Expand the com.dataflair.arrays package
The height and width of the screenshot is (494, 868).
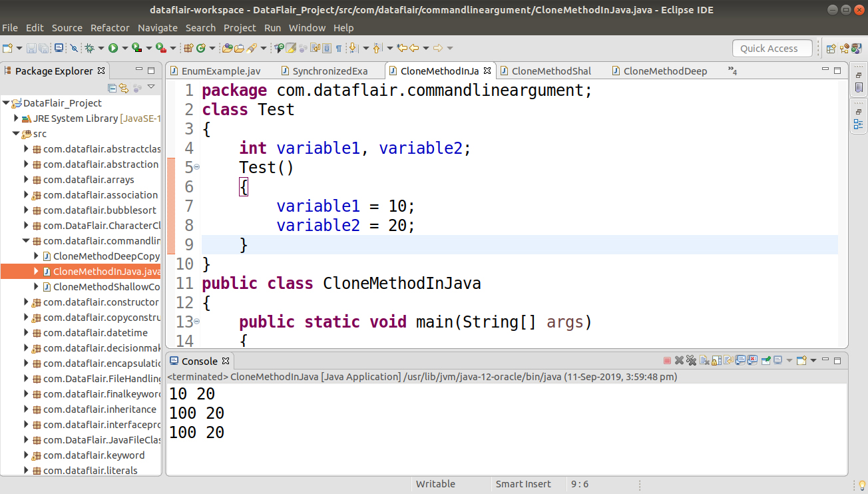pyautogui.click(x=27, y=180)
